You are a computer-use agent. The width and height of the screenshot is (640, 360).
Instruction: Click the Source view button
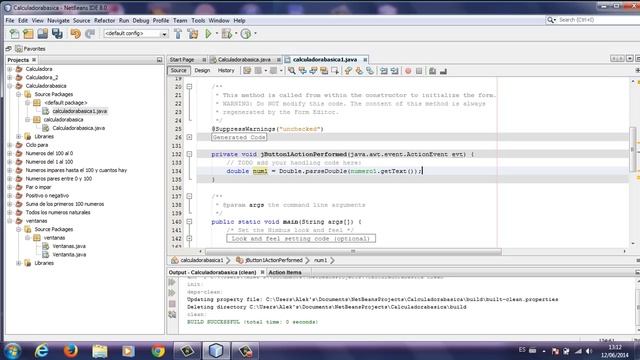point(178,71)
